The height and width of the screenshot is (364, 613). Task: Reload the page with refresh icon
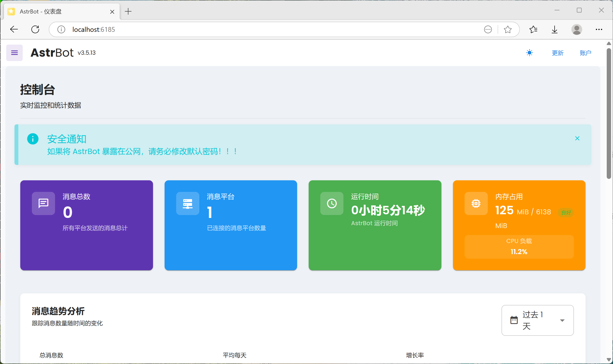tap(35, 29)
